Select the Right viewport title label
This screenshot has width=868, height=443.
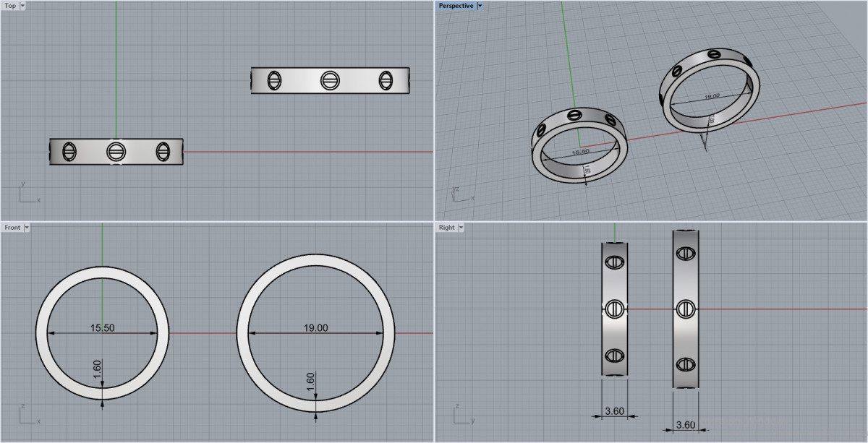point(446,228)
